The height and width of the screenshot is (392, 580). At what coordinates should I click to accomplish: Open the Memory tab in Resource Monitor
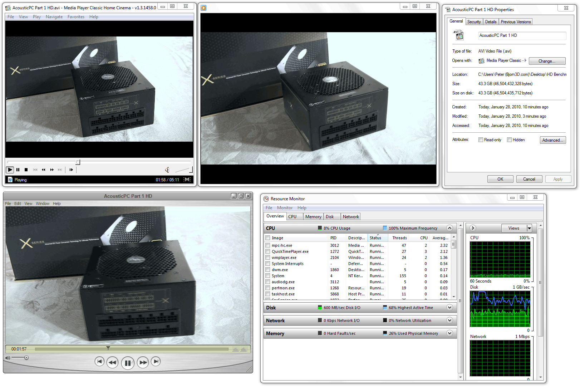(x=313, y=217)
